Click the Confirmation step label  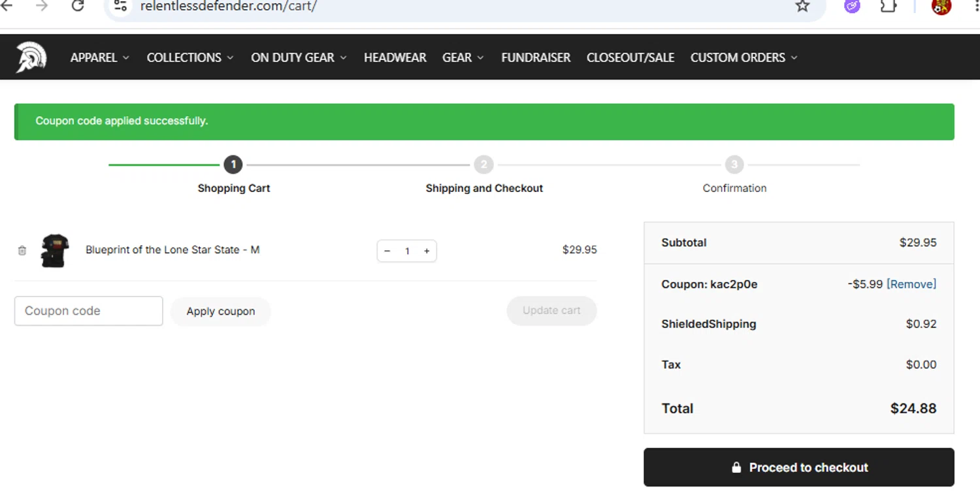point(734,188)
